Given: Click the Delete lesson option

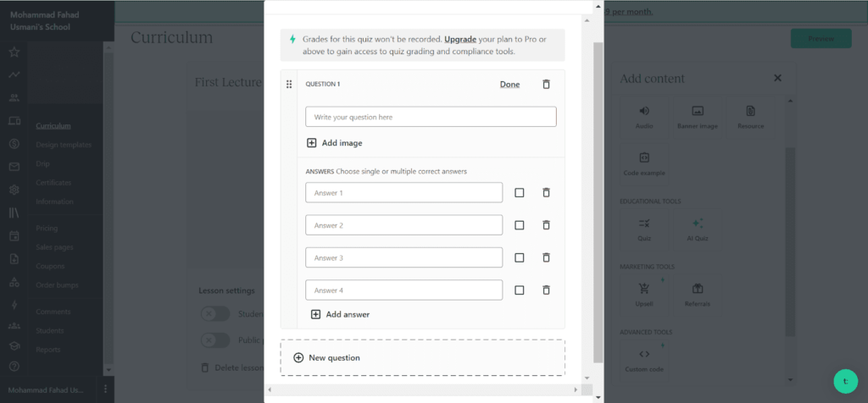Looking at the screenshot, I should (232, 367).
